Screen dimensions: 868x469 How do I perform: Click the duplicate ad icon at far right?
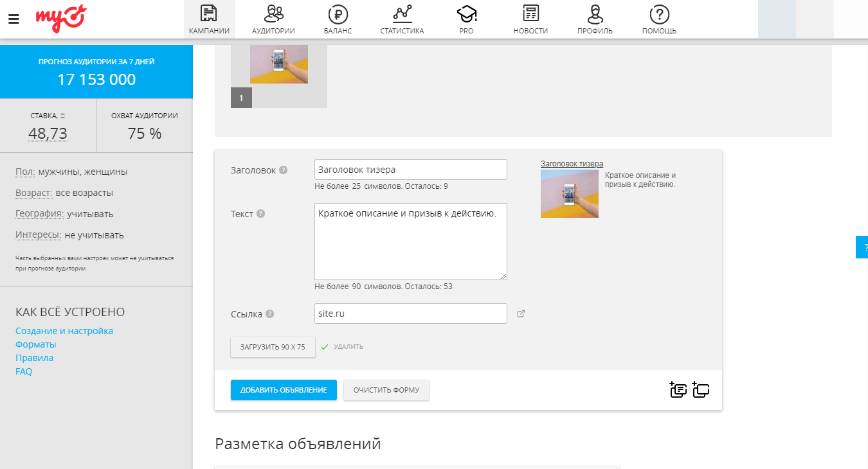coord(701,390)
